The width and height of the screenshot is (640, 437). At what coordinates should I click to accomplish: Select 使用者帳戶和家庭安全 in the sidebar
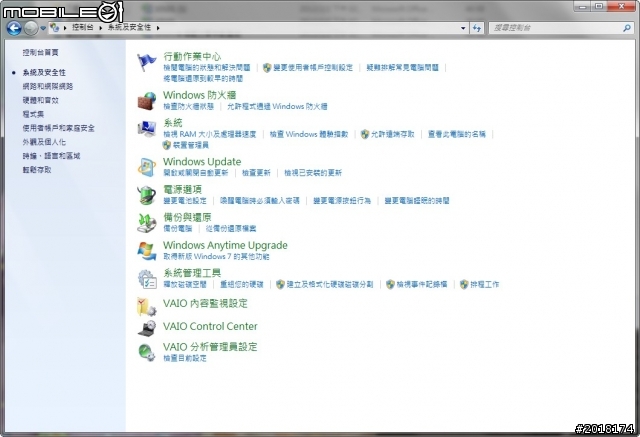click(58, 128)
